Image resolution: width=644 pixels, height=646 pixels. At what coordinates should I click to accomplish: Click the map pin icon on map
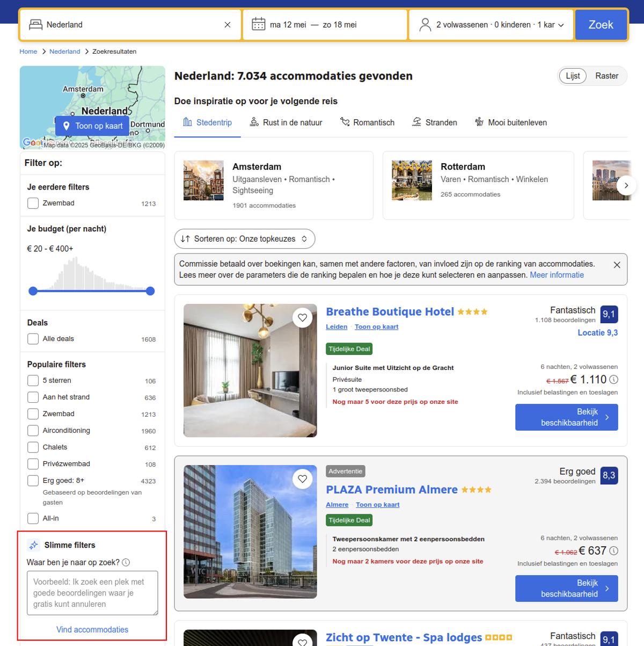66,126
